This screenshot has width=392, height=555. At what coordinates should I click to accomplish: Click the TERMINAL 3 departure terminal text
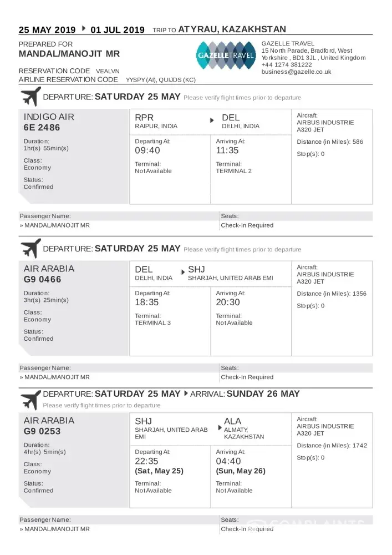pyautogui.click(x=153, y=322)
